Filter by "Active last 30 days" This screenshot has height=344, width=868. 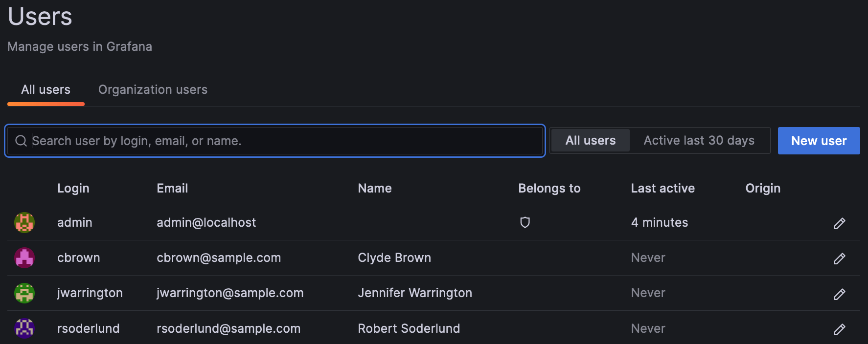click(x=699, y=141)
